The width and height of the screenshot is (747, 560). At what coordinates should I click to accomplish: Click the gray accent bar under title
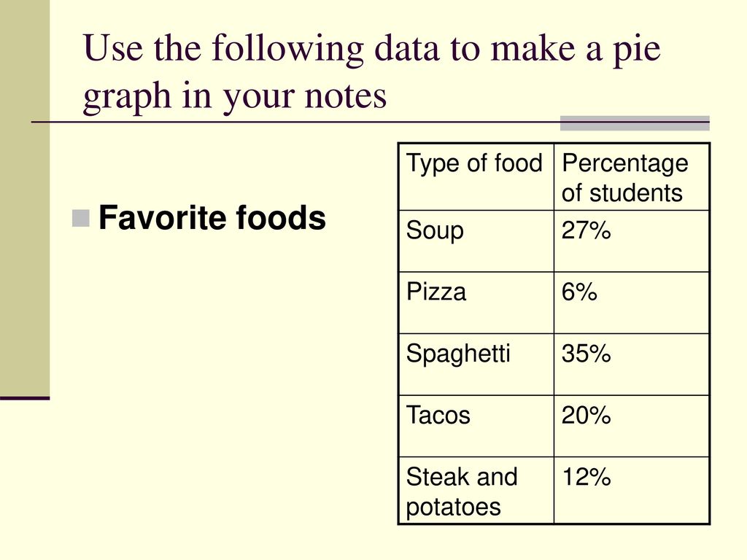(635, 122)
